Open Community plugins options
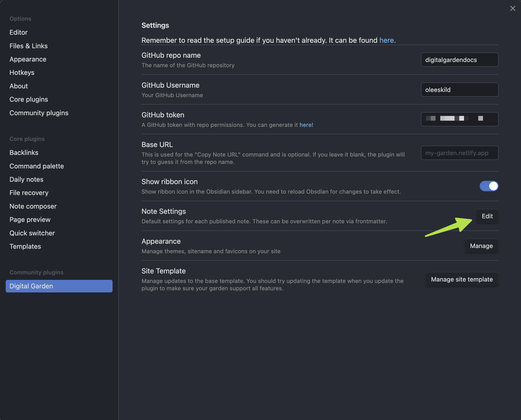The width and height of the screenshot is (521, 420). pyautogui.click(x=39, y=113)
